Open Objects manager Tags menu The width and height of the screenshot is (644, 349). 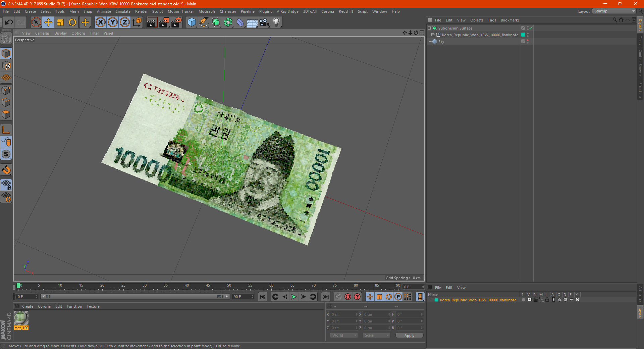(x=492, y=20)
